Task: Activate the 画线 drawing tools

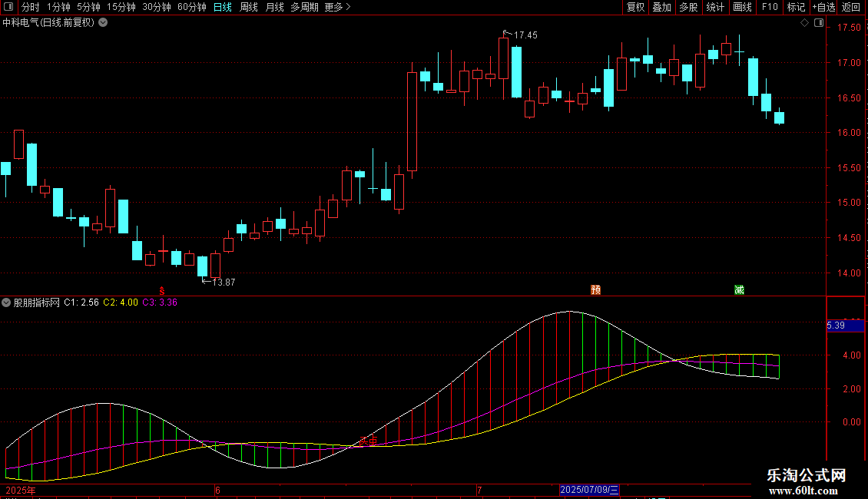Action: click(x=742, y=7)
